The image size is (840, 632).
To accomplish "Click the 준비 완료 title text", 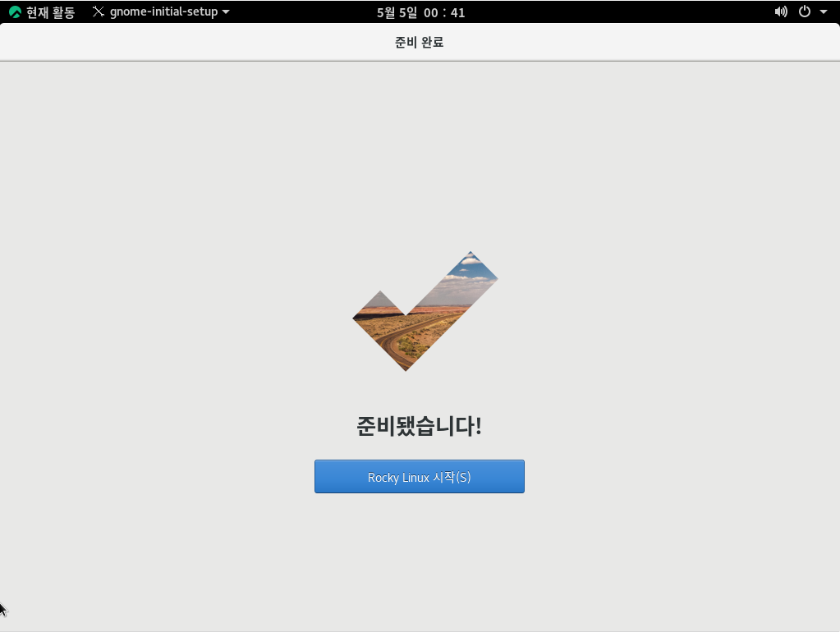I will tap(419, 43).
